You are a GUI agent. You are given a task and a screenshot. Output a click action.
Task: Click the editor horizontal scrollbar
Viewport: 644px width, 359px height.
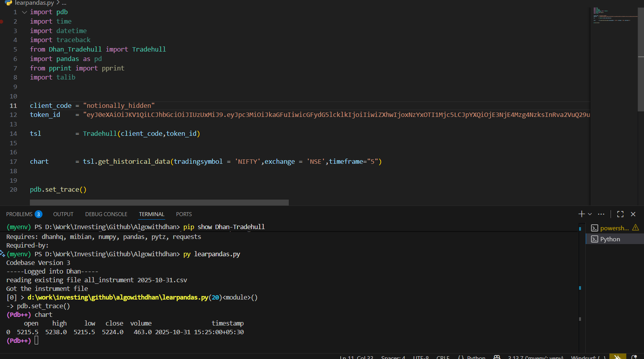(x=159, y=202)
